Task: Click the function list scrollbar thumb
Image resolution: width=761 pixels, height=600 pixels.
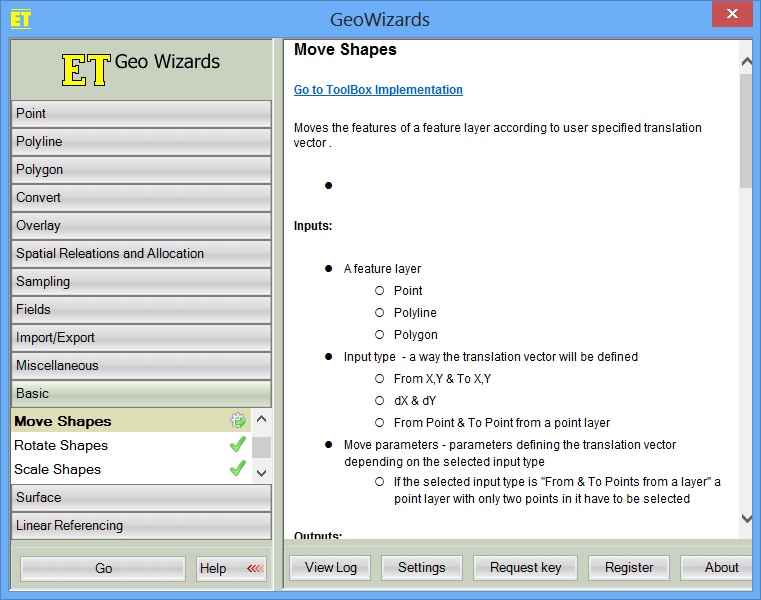Action: [262, 447]
